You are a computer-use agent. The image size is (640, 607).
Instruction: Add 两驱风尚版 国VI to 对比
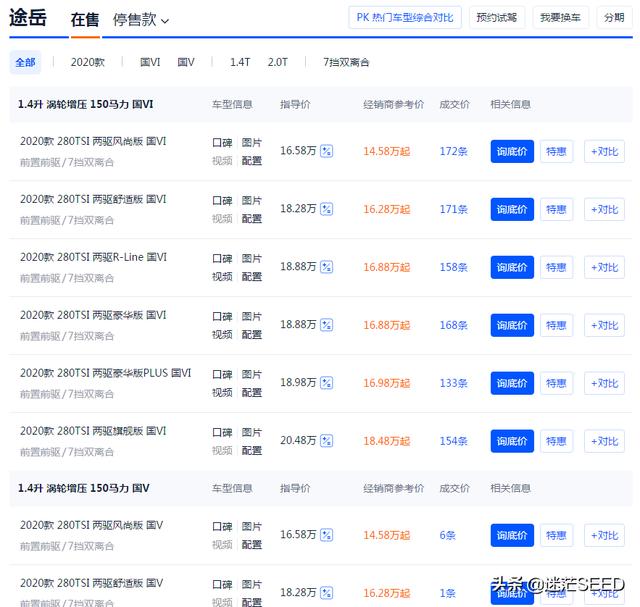(x=604, y=151)
